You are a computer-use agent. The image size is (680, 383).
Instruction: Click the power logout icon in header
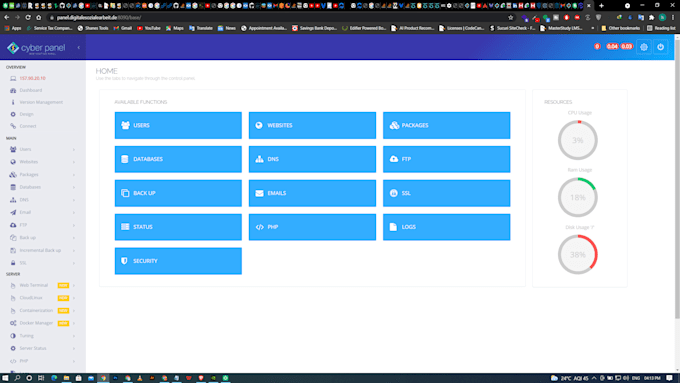(660, 47)
